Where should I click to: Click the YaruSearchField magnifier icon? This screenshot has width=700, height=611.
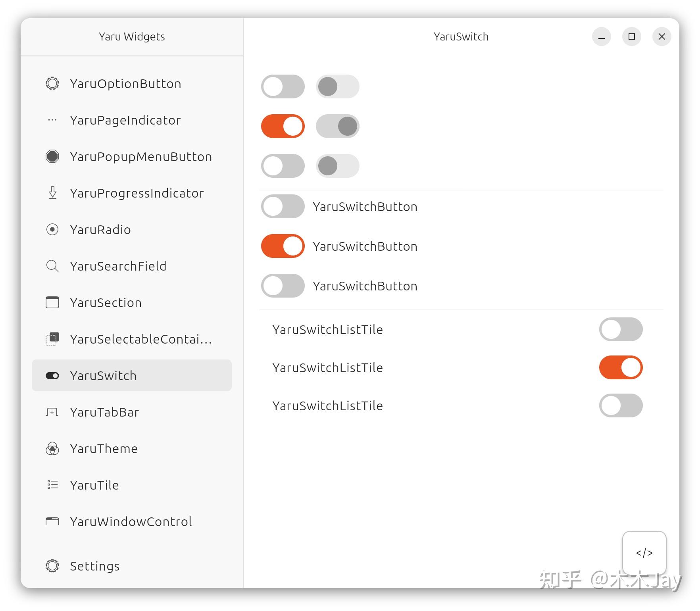pos(52,266)
